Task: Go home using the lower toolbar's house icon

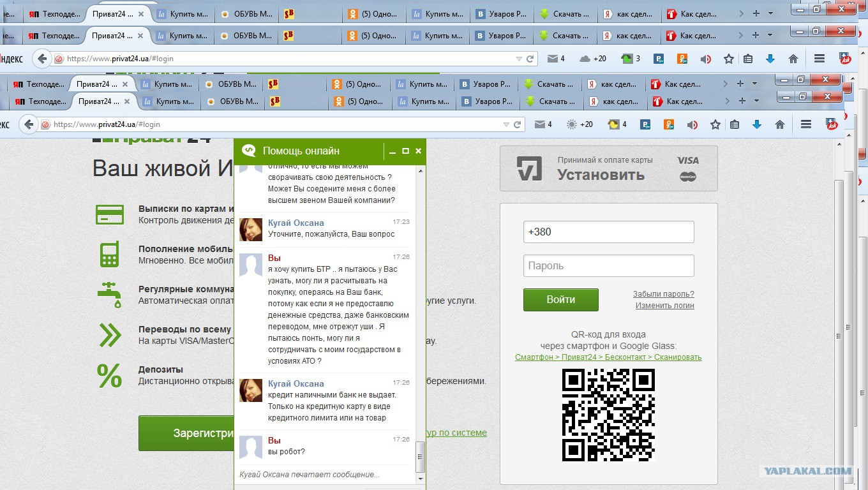Action: click(x=780, y=124)
